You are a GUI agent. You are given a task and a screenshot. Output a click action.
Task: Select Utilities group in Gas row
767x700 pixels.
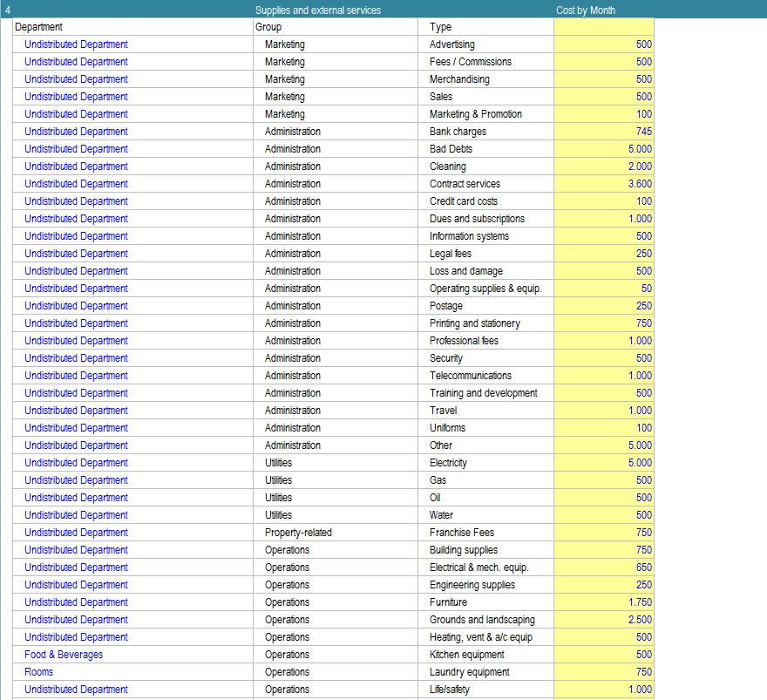point(335,480)
